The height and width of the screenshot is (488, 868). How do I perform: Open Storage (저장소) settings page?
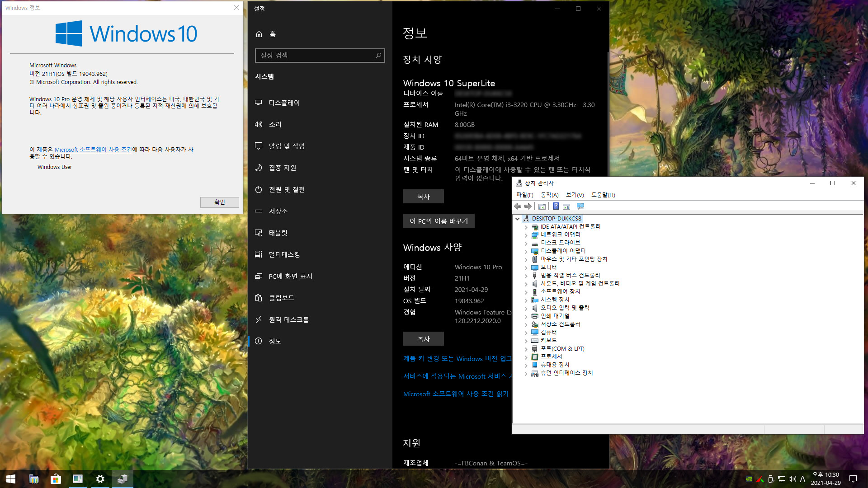(x=320, y=211)
